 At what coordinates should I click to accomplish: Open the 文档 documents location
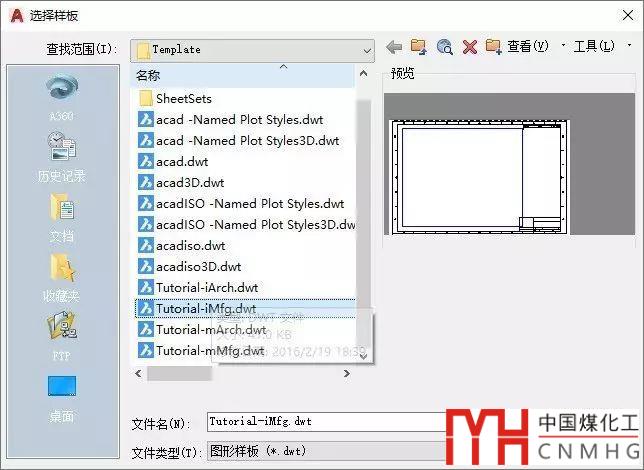61,218
